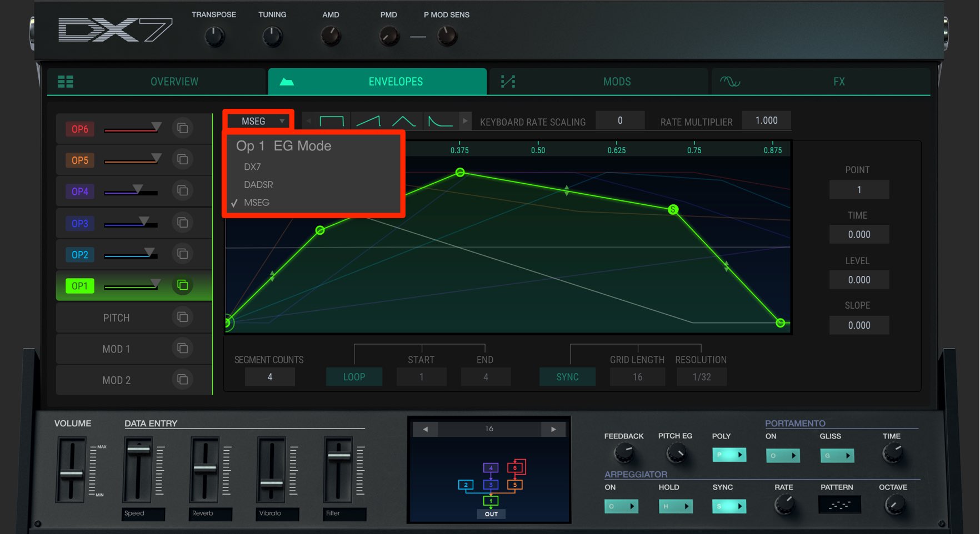
Task: Switch to the FX tab
Action: [x=821, y=82]
